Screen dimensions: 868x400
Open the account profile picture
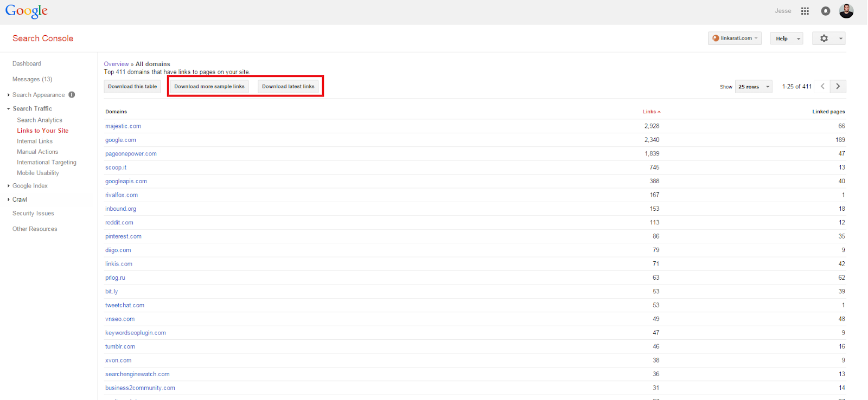coord(846,10)
